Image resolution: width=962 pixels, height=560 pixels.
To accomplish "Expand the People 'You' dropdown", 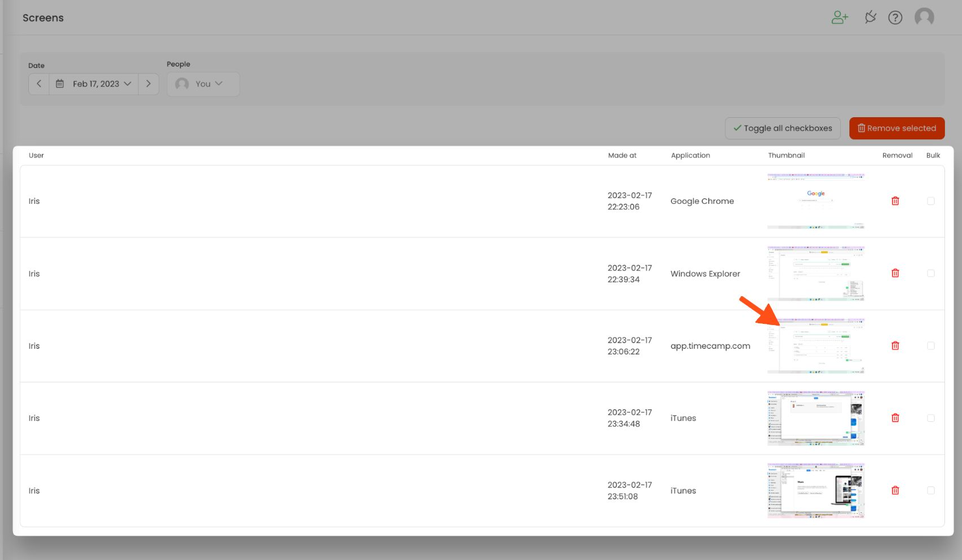I will pyautogui.click(x=203, y=84).
